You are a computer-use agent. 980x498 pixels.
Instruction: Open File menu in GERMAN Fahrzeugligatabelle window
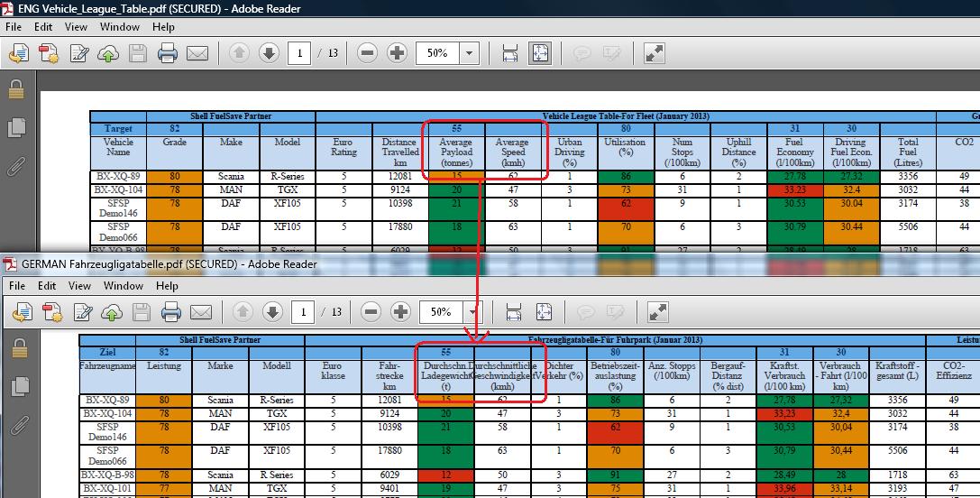[17, 286]
